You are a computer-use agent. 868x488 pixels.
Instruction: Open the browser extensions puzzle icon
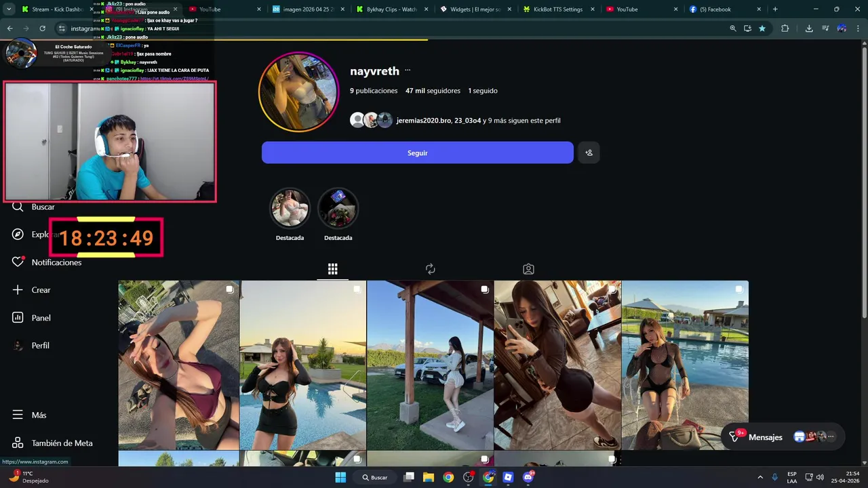point(785,28)
